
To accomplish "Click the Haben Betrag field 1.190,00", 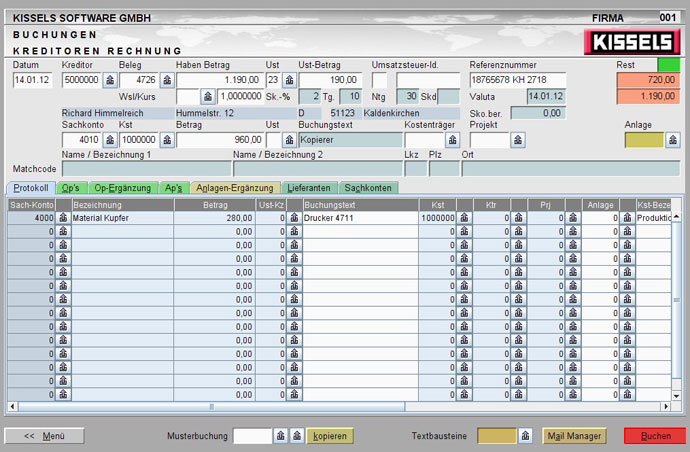I will coord(220,80).
